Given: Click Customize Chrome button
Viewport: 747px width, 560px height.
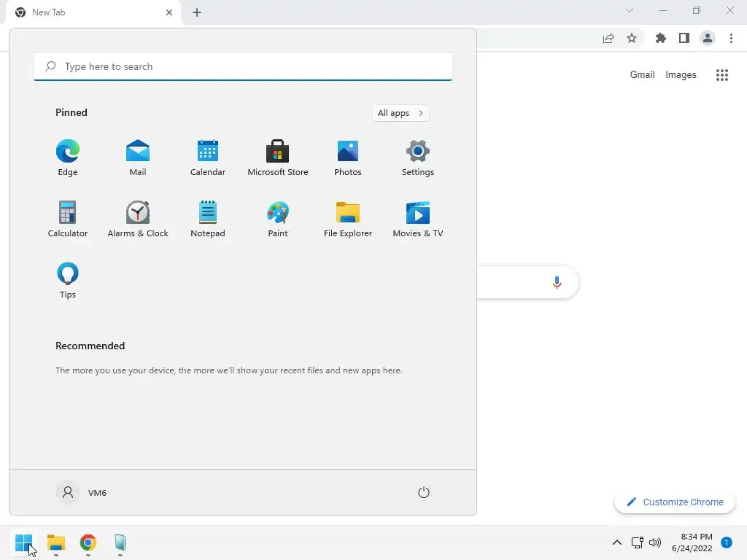Looking at the screenshot, I should (675, 502).
